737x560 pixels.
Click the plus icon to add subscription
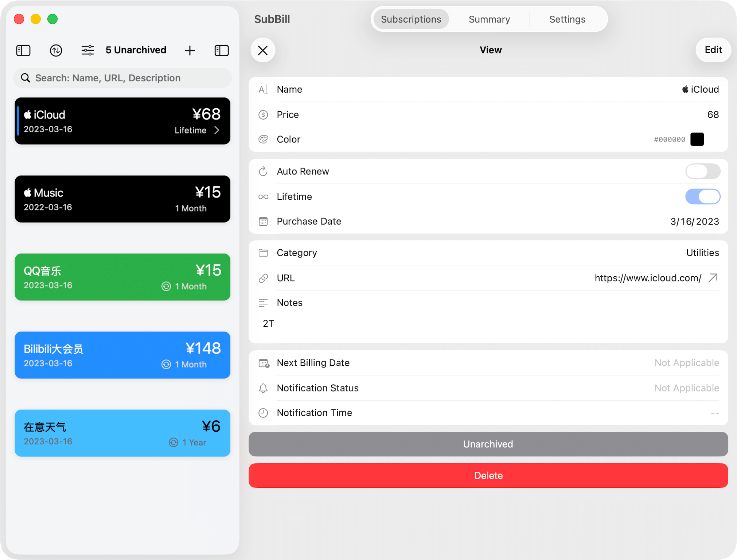pyautogui.click(x=190, y=50)
